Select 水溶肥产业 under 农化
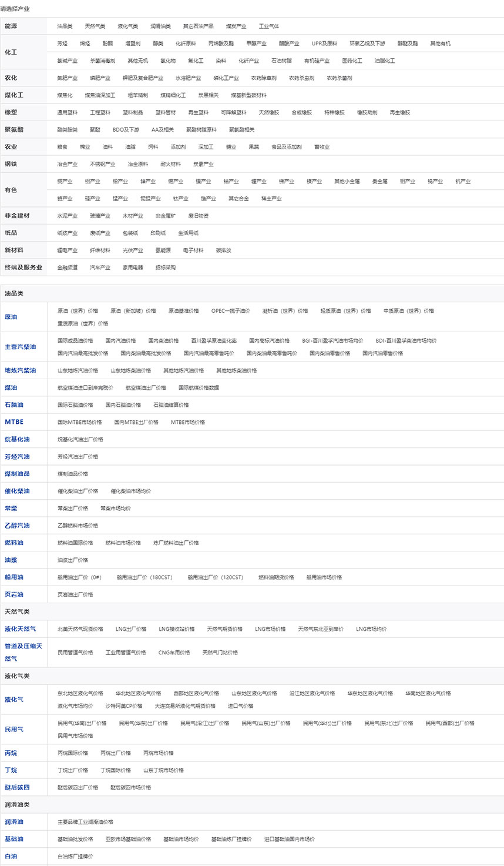 click(x=188, y=78)
